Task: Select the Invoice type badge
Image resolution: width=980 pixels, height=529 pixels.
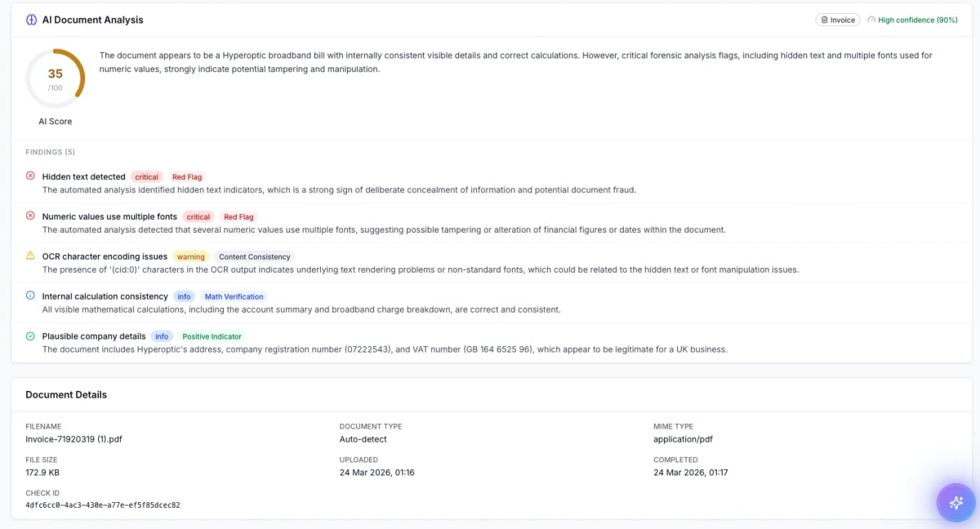Action: point(838,20)
